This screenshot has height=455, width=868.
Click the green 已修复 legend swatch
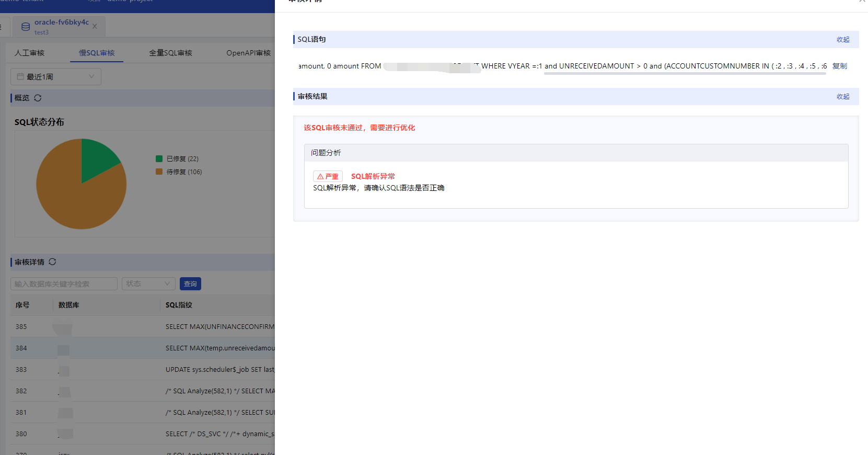pyautogui.click(x=159, y=158)
